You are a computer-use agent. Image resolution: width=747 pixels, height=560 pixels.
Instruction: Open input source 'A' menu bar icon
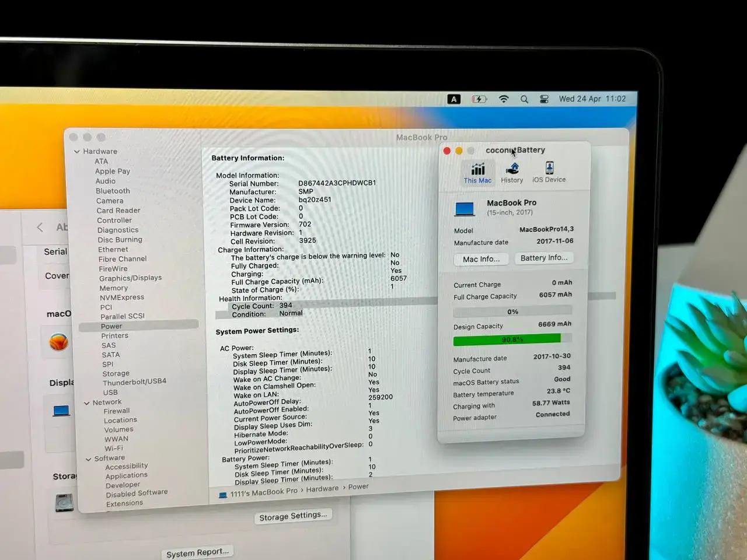click(x=454, y=99)
